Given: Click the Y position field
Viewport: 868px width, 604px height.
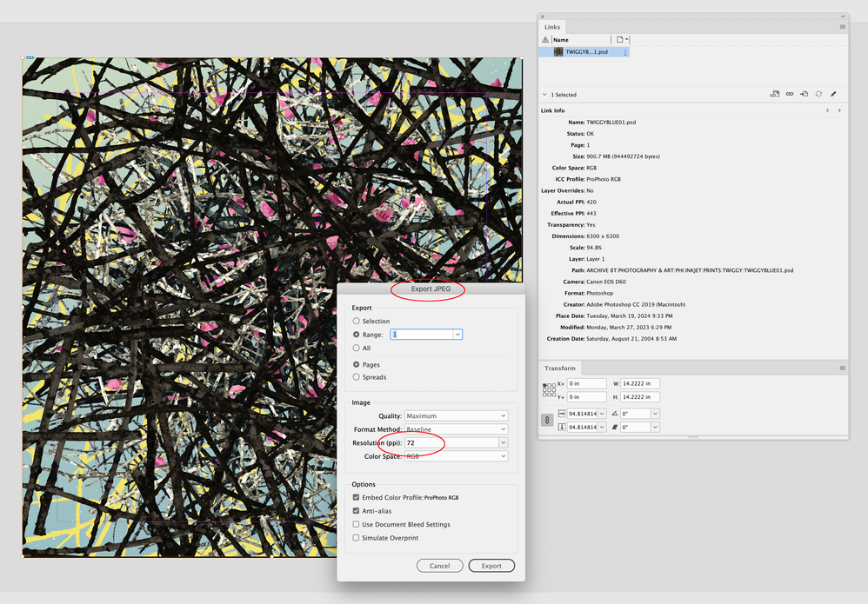Looking at the screenshot, I should 587,396.
